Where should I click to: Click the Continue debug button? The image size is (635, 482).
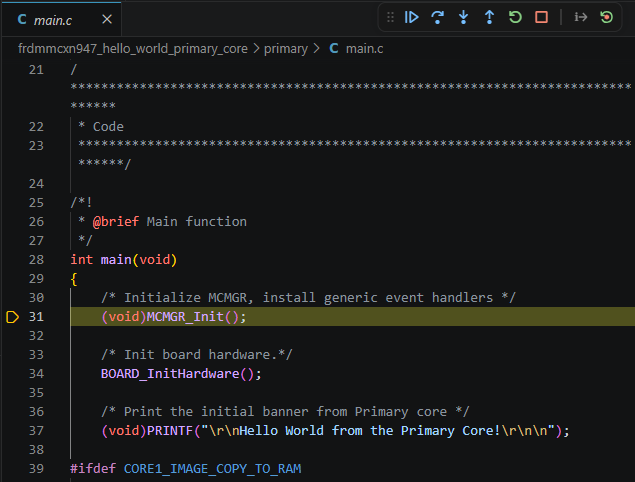[411, 17]
